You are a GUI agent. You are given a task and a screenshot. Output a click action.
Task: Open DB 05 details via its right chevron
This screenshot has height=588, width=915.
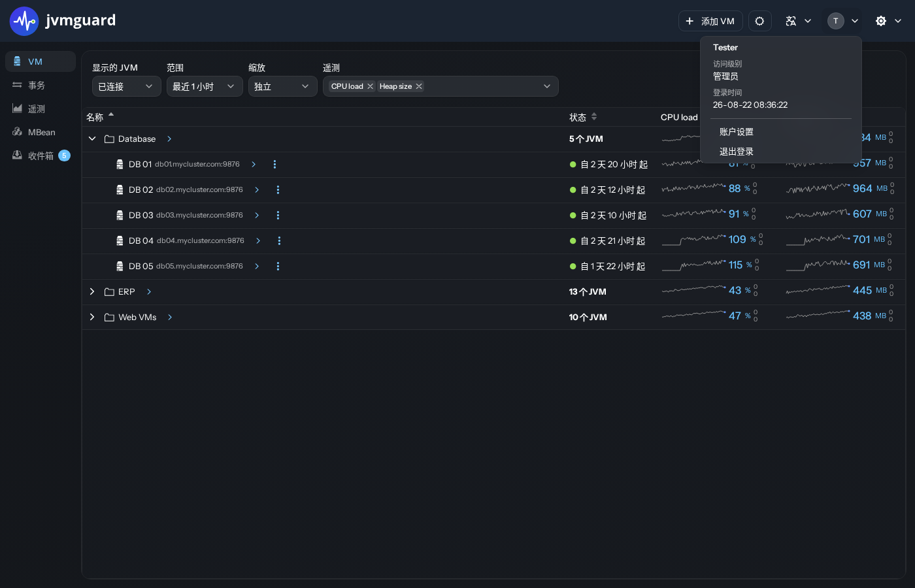257,267
